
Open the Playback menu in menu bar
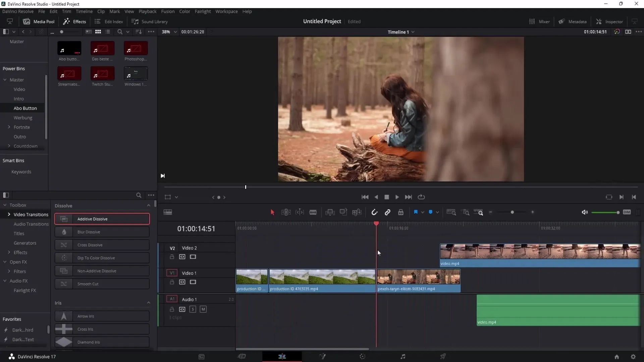[148, 11]
